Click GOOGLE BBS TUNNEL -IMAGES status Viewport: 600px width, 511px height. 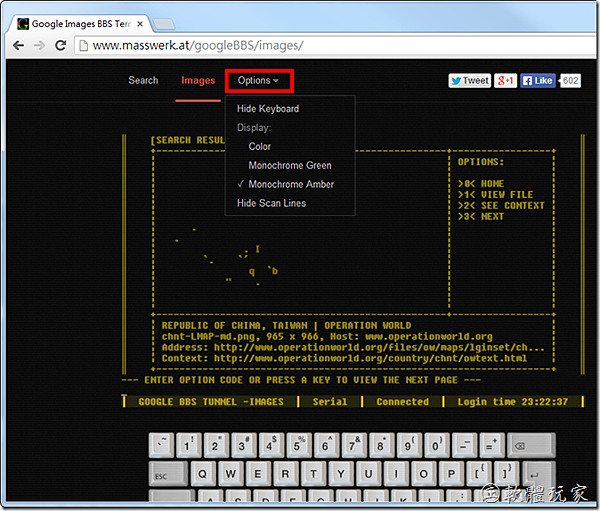[211, 402]
